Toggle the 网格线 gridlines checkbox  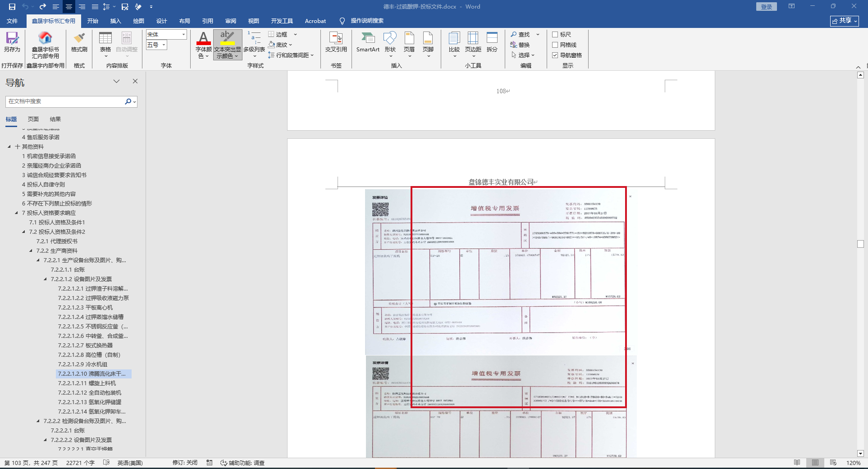pyautogui.click(x=555, y=45)
